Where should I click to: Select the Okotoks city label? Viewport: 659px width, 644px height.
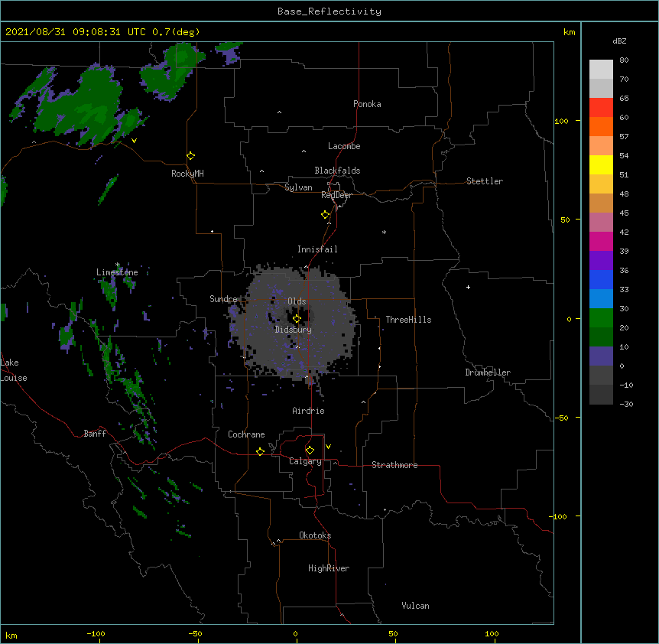point(315,535)
